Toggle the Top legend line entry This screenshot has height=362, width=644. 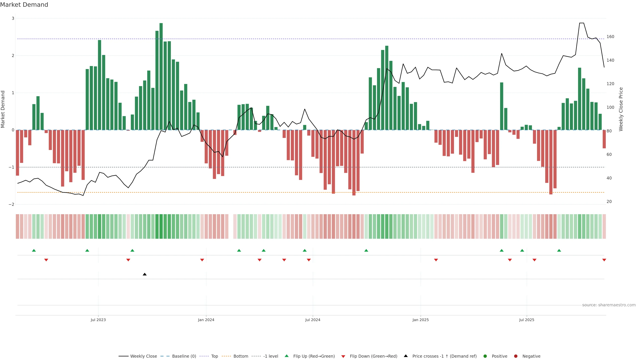click(214, 356)
